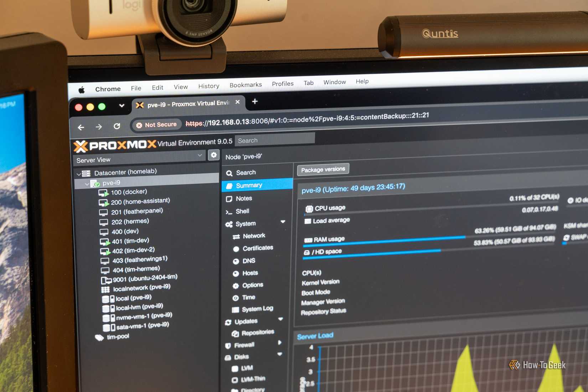Viewport: 588px width, 392px height.
Task: Expand the Firewall submenu arrow
Action: [280, 343]
